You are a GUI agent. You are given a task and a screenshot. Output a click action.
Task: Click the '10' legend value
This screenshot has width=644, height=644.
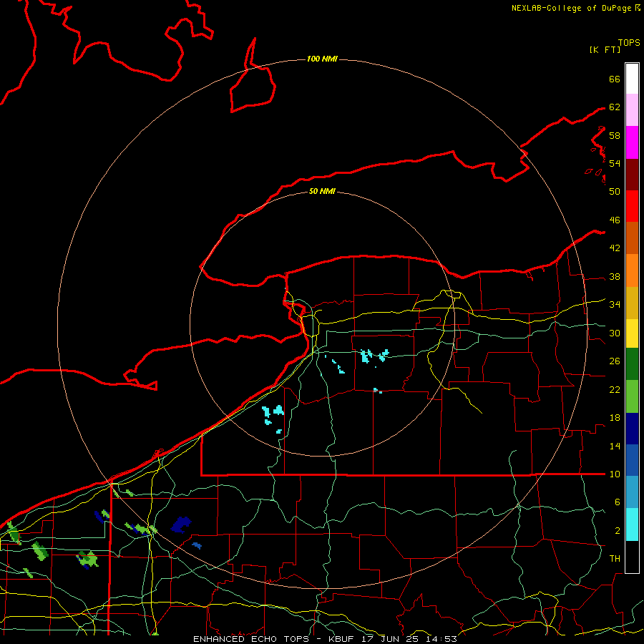615,474
